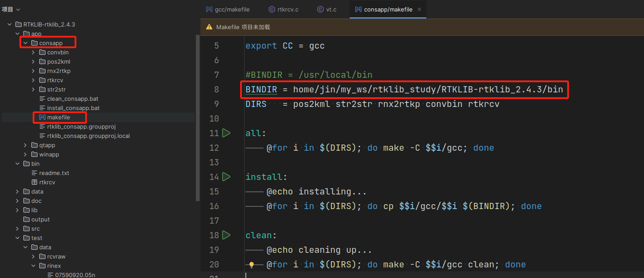
Task: Run the install target from gutter
Action: pyautogui.click(x=226, y=177)
